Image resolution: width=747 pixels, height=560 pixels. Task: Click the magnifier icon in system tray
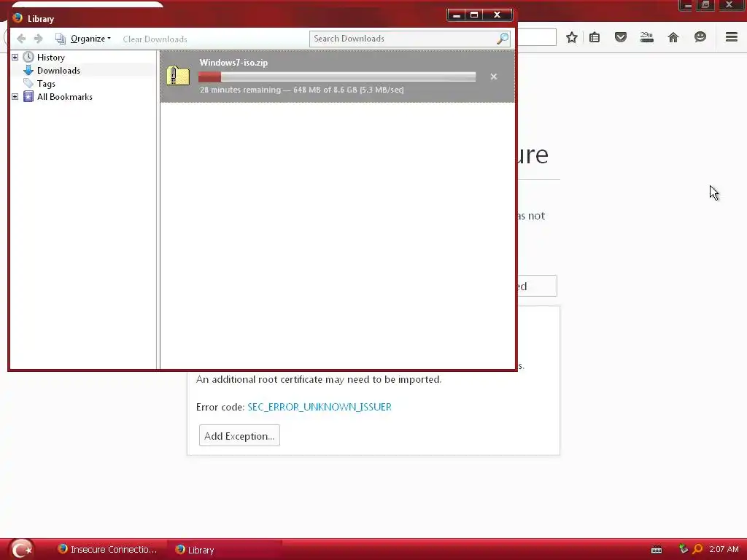pos(697,549)
